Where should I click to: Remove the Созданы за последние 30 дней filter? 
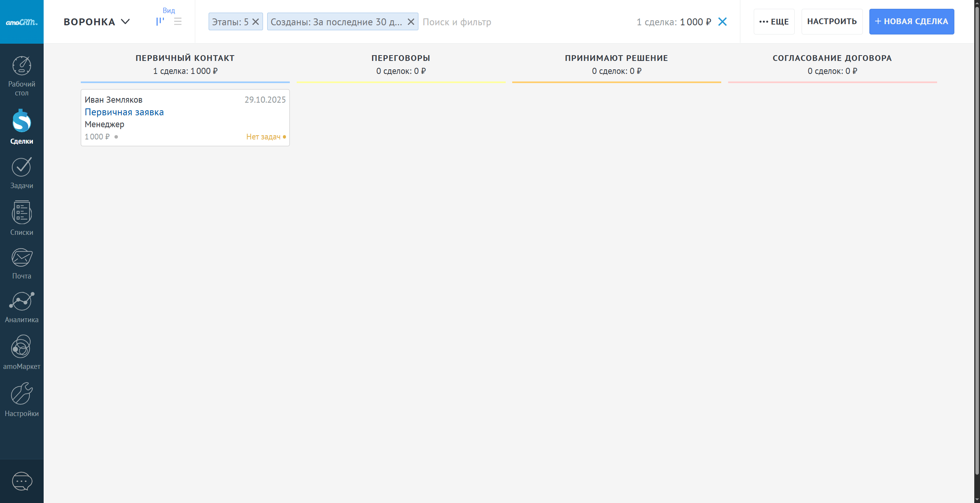(411, 22)
